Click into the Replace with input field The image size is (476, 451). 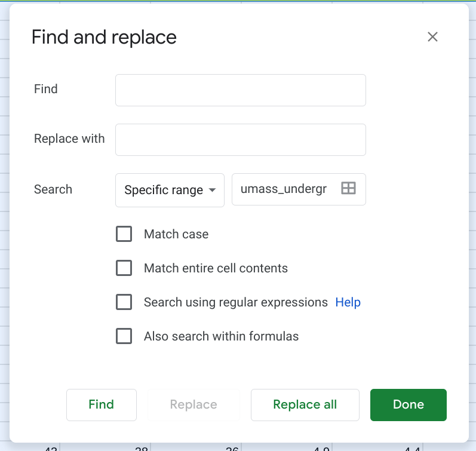(240, 140)
